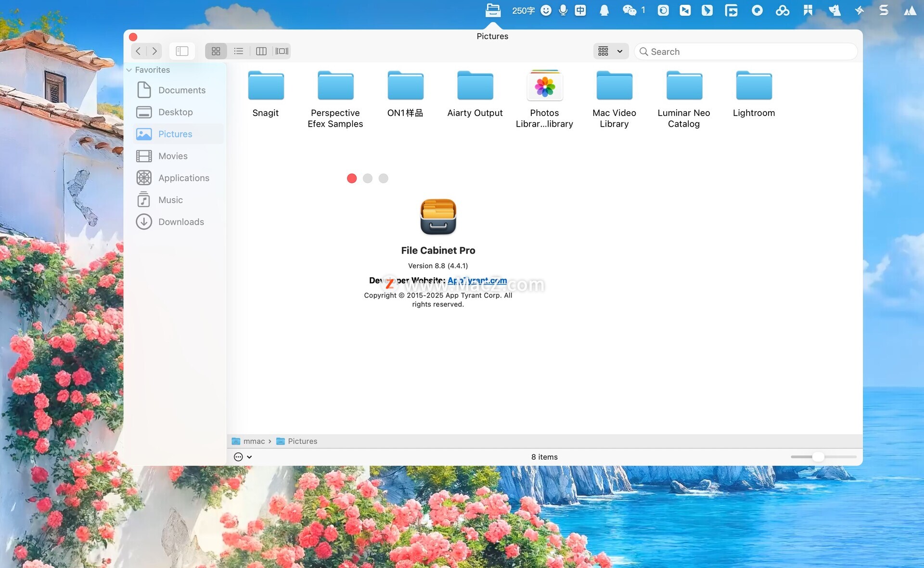Go forward to next folder
The height and width of the screenshot is (568, 924).
pos(154,51)
